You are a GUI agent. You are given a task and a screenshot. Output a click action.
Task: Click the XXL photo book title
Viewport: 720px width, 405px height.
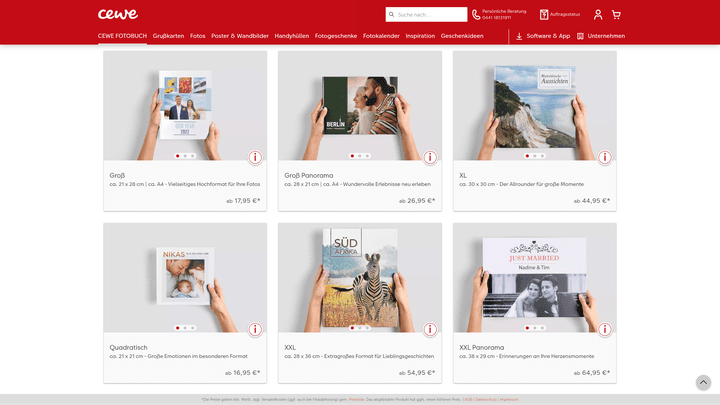pos(290,348)
